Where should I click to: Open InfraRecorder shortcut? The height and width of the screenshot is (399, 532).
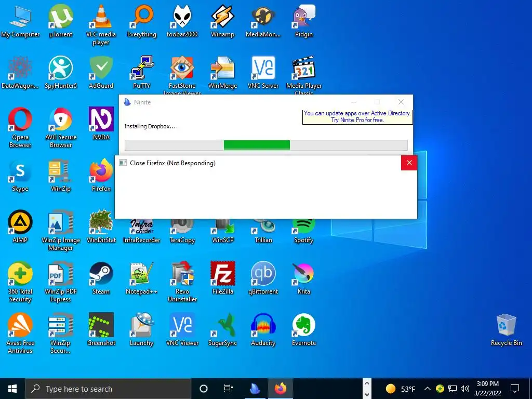(141, 231)
